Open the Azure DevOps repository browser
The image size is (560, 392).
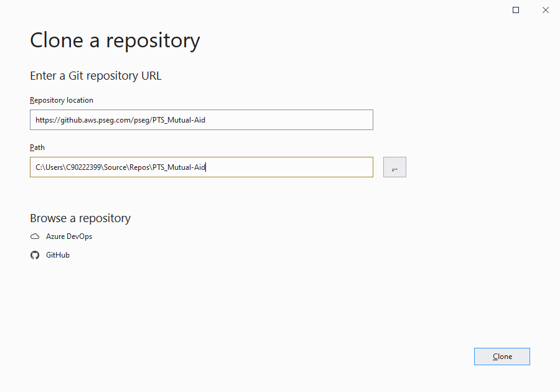pos(68,236)
